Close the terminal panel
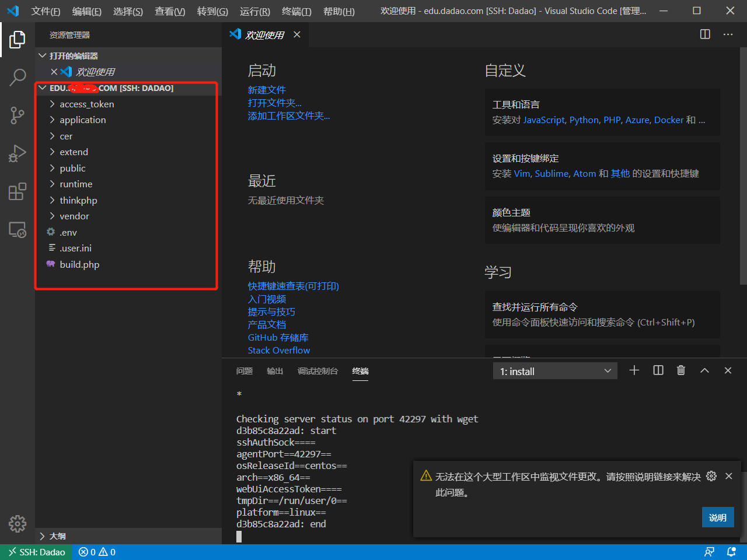The height and width of the screenshot is (560, 747). [728, 370]
